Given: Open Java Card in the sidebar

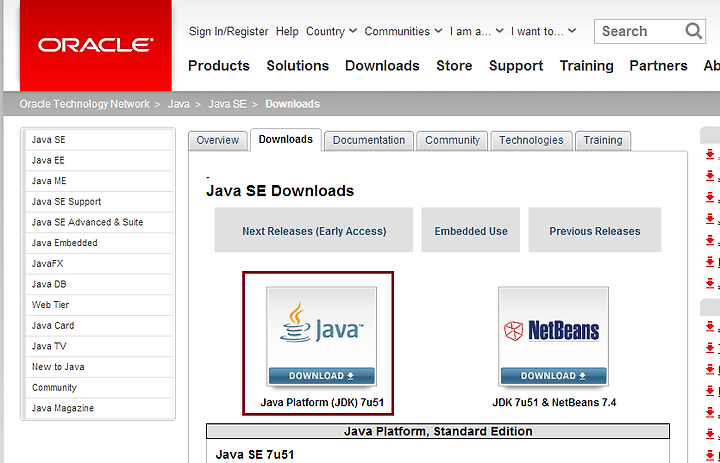Looking at the screenshot, I should coord(98,326).
